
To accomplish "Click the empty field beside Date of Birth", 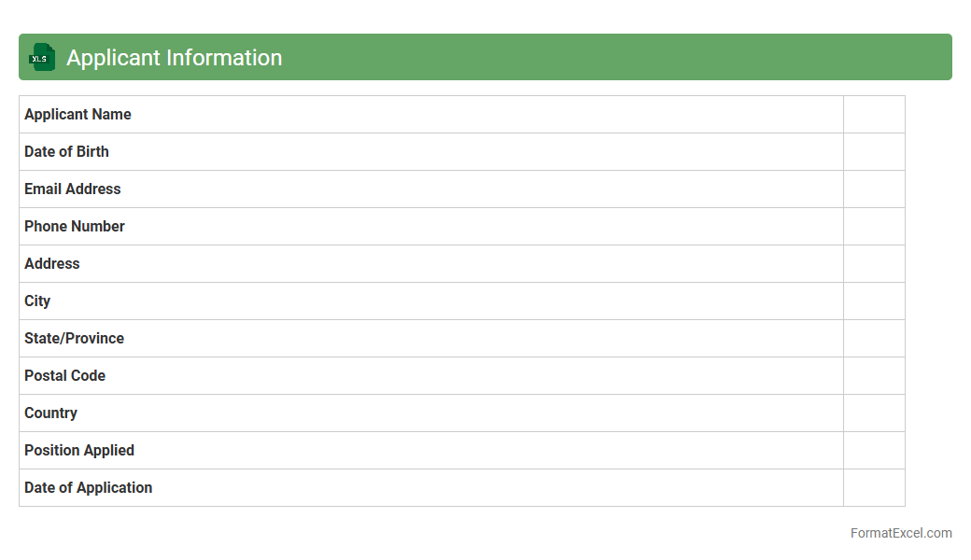I will coord(874,152).
